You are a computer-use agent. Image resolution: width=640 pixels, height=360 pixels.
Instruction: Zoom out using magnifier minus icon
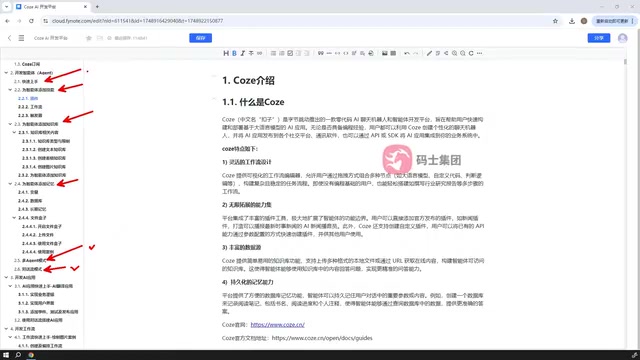click(x=462, y=53)
